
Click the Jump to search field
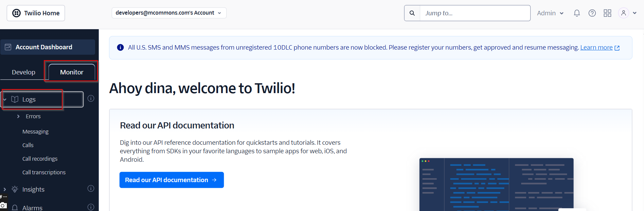click(x=475, y=13)
